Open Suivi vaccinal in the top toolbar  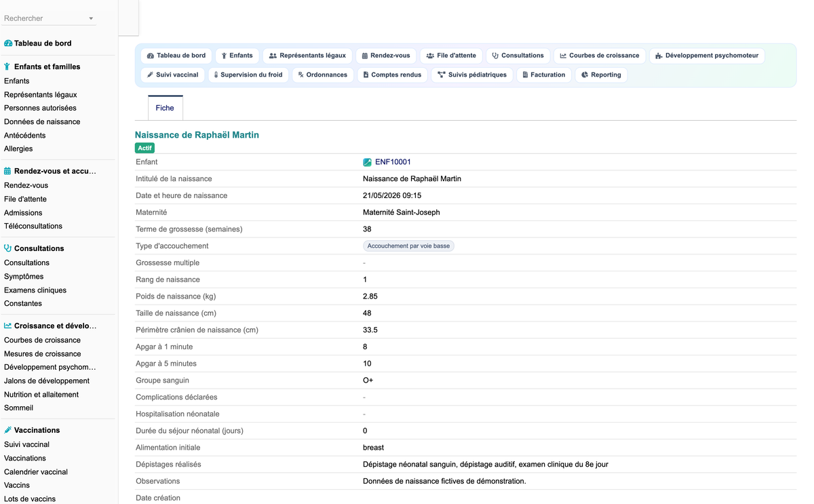[173, 75]
